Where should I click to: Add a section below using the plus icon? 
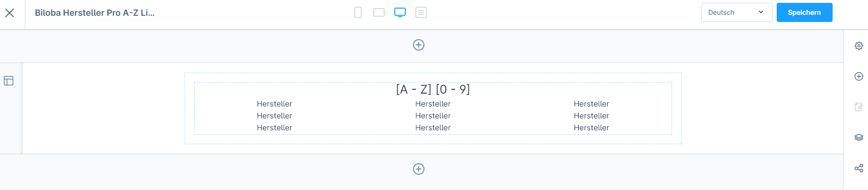[419, 169]
